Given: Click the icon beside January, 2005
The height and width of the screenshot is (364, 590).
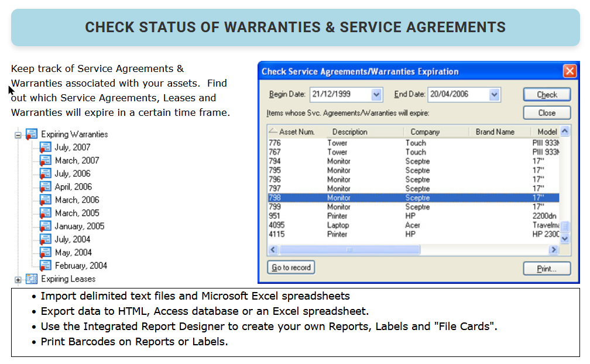Looking at the screenshot, I should [x=45, y=226].
